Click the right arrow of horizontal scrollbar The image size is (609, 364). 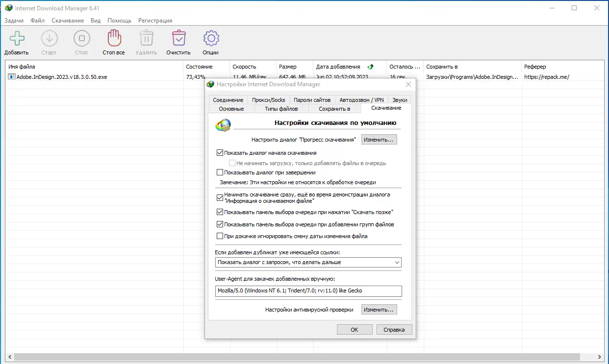click(x=600, y=357)
